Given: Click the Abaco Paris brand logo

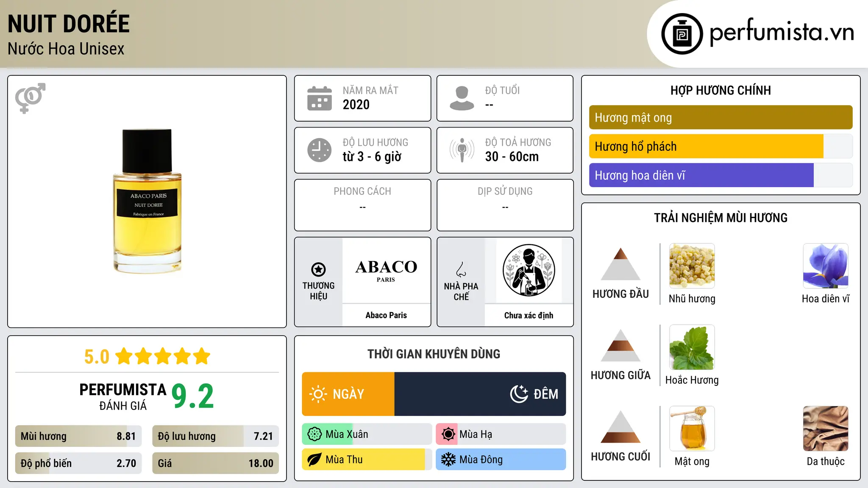Looking at the screenshot, I should click(x=386, y=270).
